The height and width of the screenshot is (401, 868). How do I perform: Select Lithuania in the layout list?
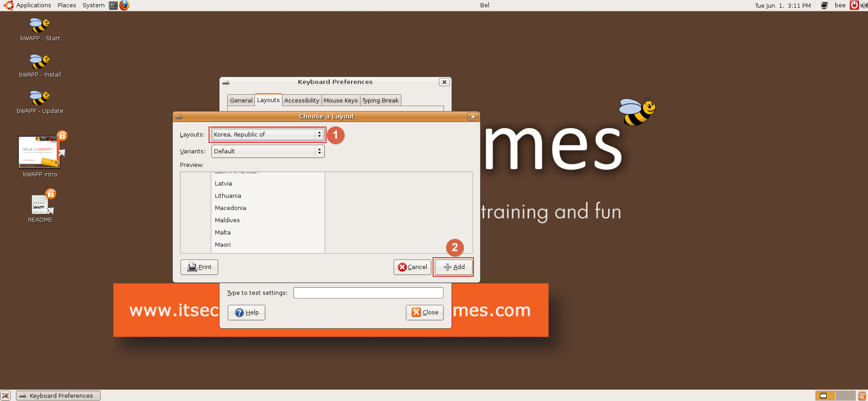[268, 196]
